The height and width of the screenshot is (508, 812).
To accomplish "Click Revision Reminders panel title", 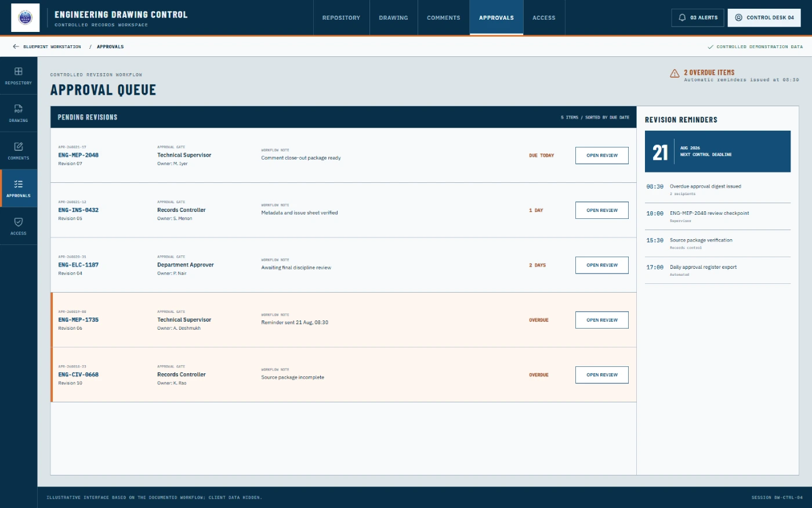I will [681, 120].
